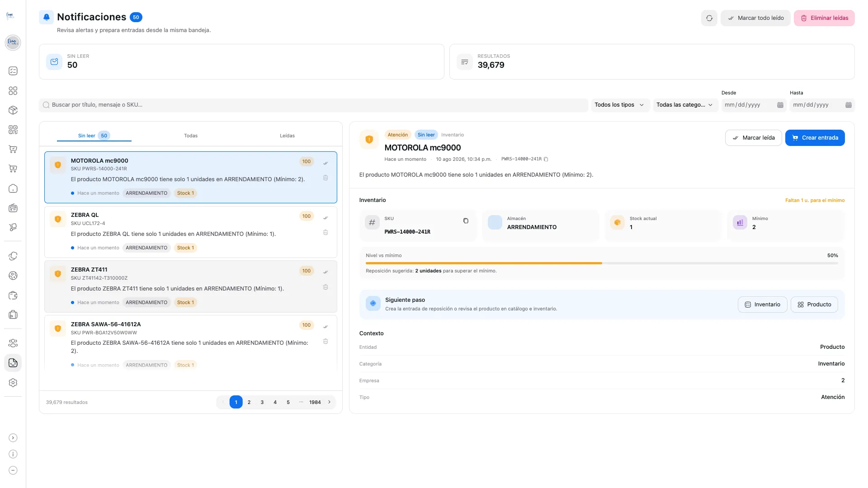The image size is (868, 488).
Task: Click the bell icon beside Notificaciones title
Action: point(47,17)
